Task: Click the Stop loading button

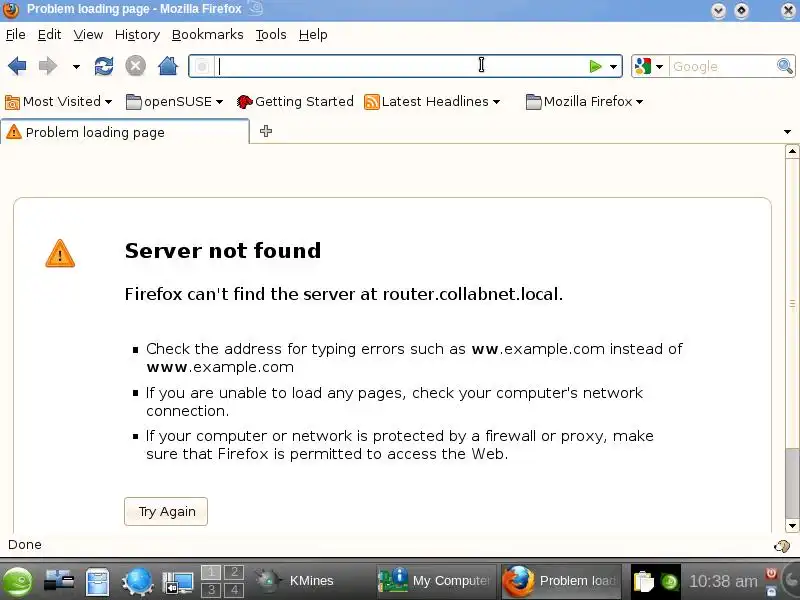Action: tap(136, 66)
